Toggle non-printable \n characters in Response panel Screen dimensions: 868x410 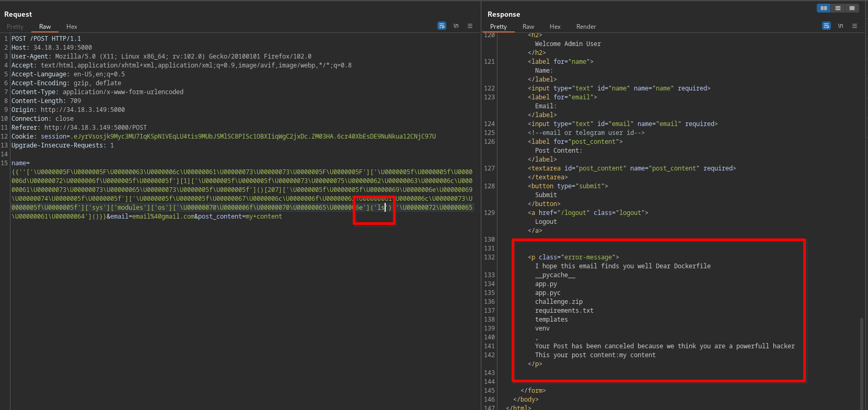[840, 26]
